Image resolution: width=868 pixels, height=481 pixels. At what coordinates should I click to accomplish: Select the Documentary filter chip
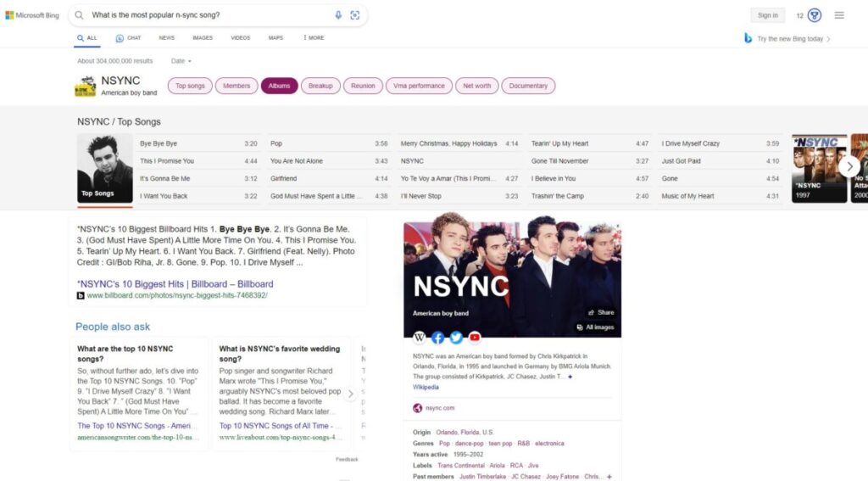pyautogui.click(x=528, y=86)
